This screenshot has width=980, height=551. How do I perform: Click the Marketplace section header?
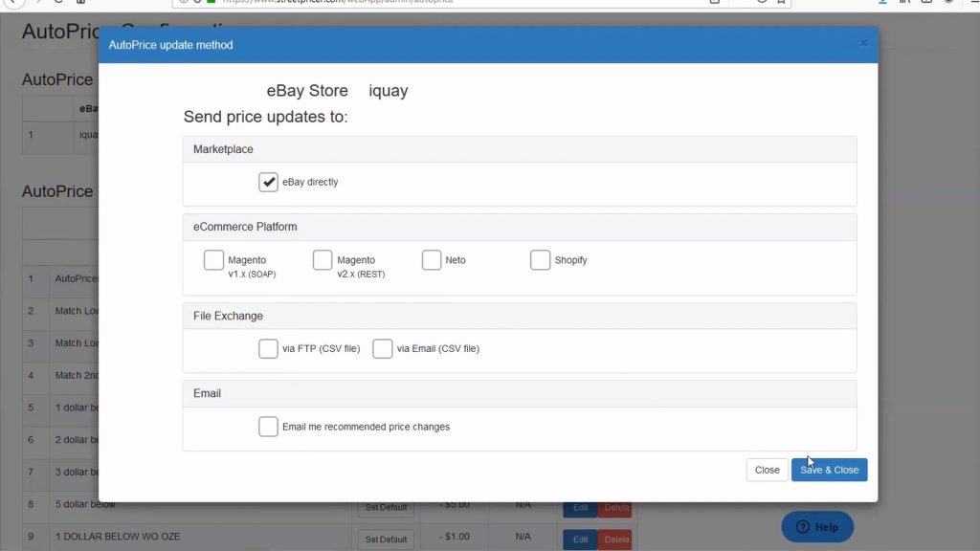(520, 149)
